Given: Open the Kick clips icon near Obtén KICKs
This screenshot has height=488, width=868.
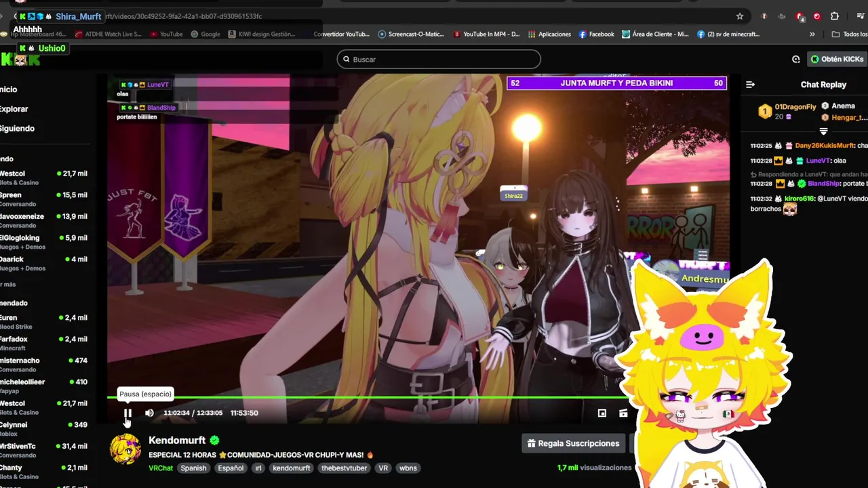Looking at the screenshot, I should click(x=796, y=59).
